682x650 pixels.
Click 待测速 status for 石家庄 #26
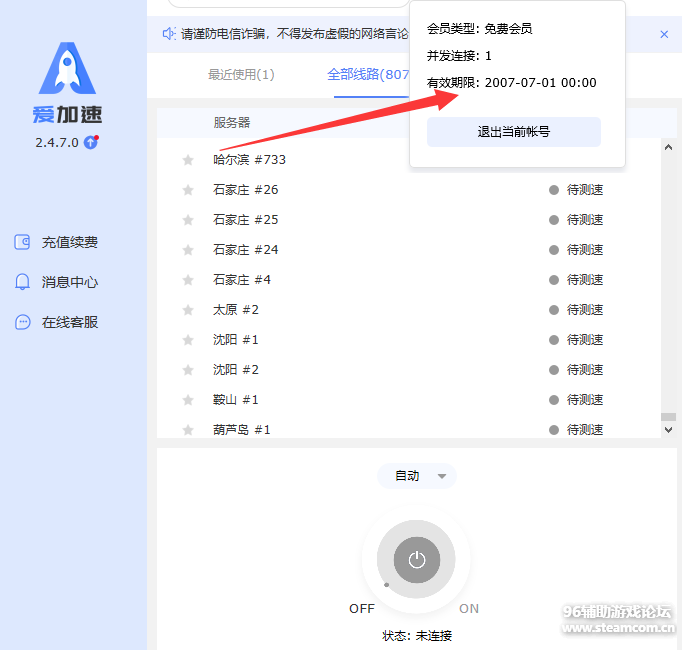576,190
